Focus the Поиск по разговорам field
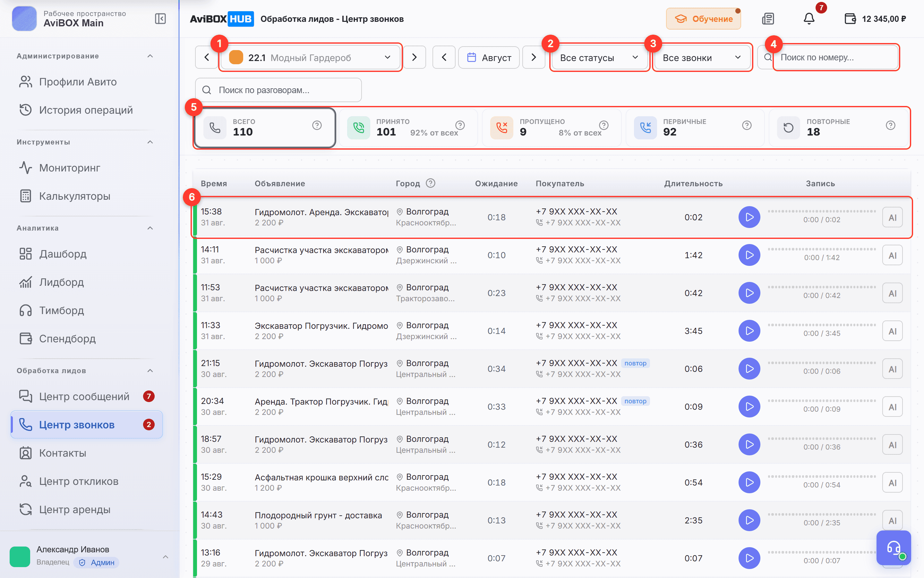Screen dimensions: 924x578 [278, 90]
